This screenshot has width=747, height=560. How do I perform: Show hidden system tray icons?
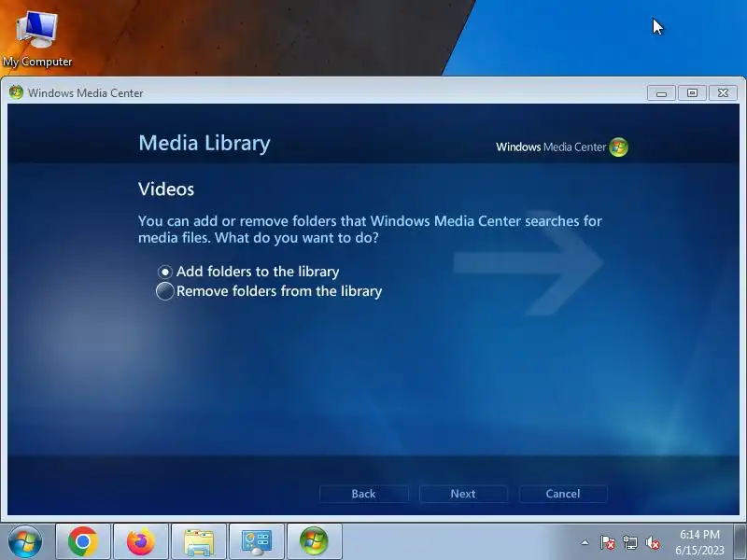coord(585,542)
